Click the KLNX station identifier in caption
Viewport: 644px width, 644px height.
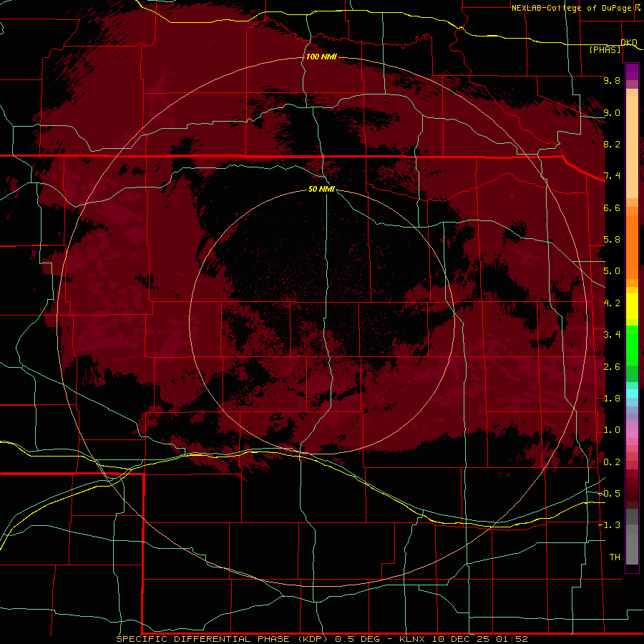(413, 639)
